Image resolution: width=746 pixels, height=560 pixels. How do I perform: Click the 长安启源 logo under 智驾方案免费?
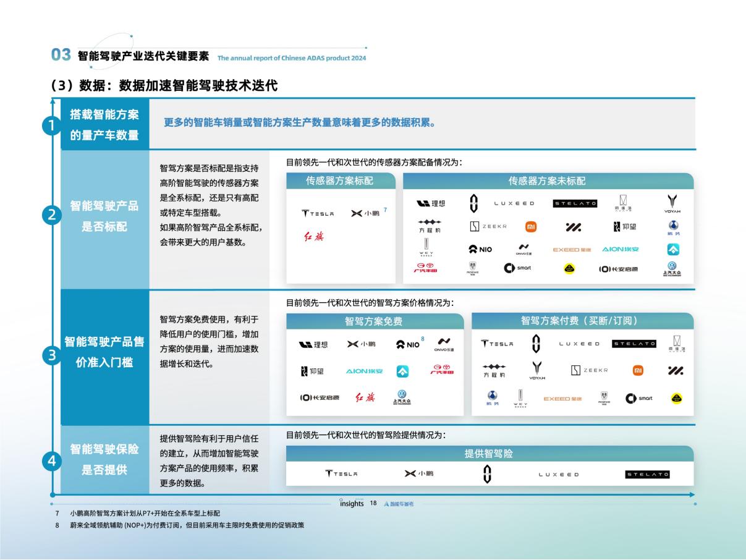click(320, 397)
